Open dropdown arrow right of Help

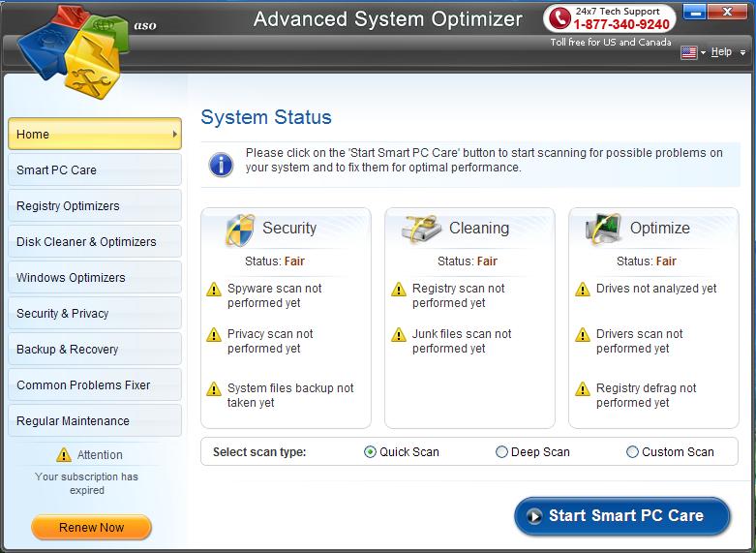click(743, 52)
